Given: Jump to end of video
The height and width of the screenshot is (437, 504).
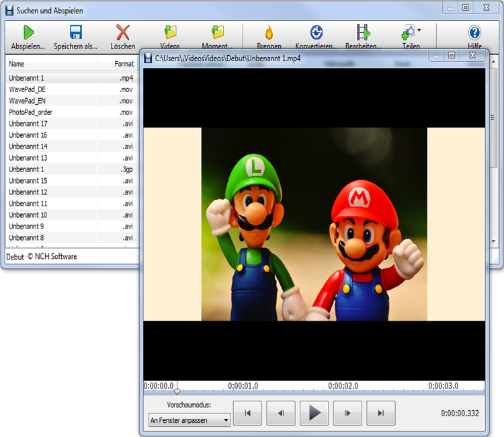Looking at the screenshot, I should pyautogui.click(x=381, y=413).
